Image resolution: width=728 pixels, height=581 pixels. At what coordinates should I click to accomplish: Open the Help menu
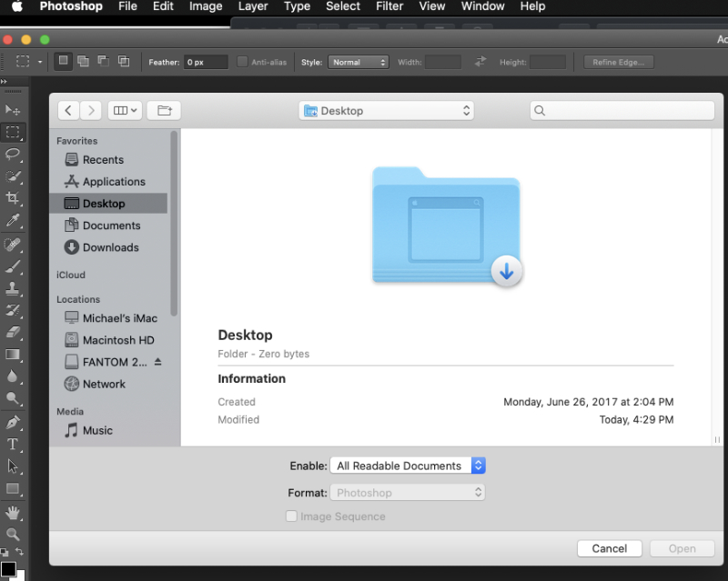click(532, 6)
